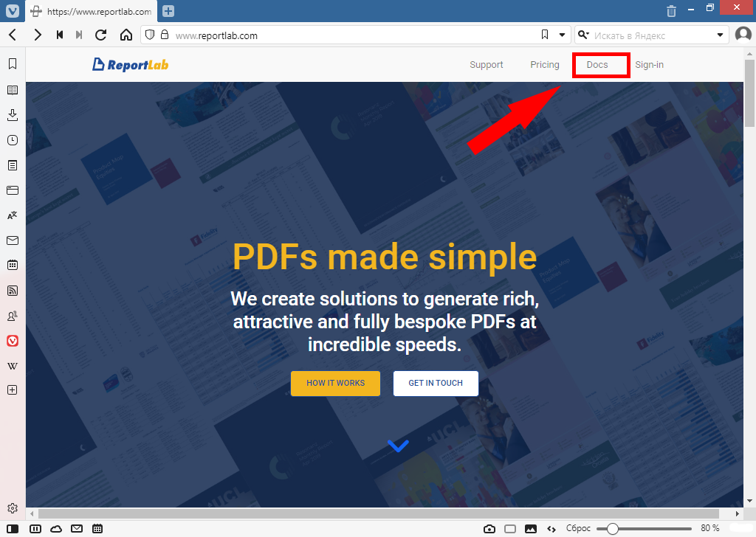Toggle the side panel visibility

tap(13, 529)
